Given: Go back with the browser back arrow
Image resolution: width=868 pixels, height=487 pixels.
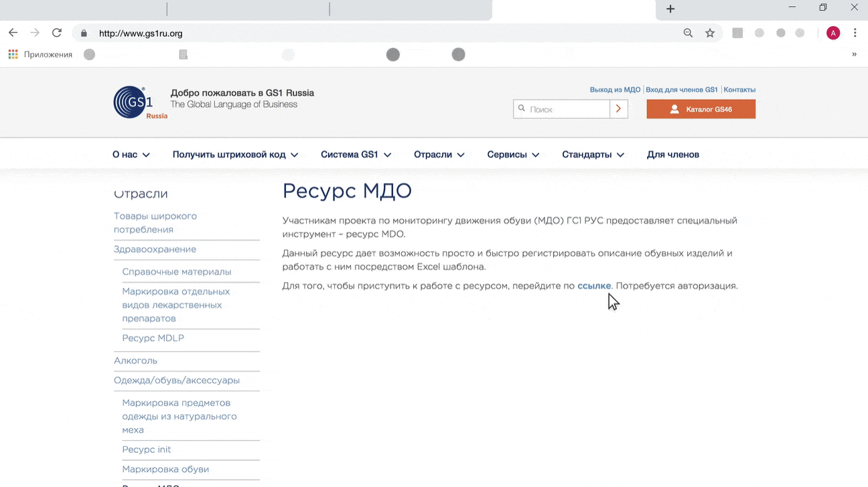Looking at the screenshot, I should click(x=13, y=33).
